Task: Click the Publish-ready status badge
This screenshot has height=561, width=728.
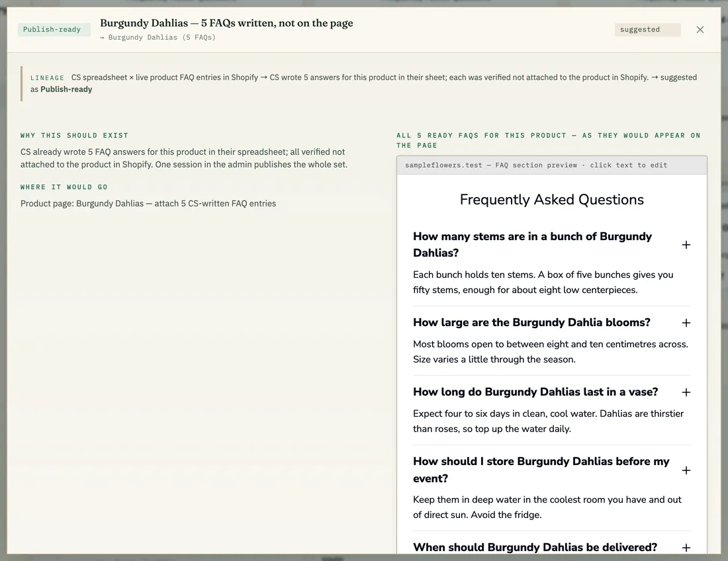Action: [x=52, y=30]
